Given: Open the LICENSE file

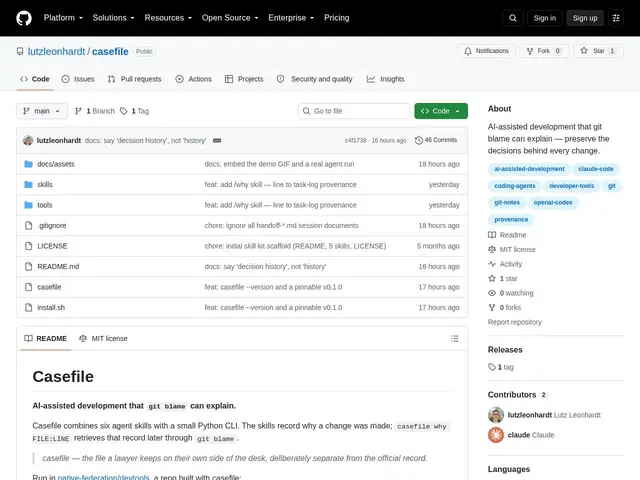Looking at the screenshot, I should tap(52, 246).
